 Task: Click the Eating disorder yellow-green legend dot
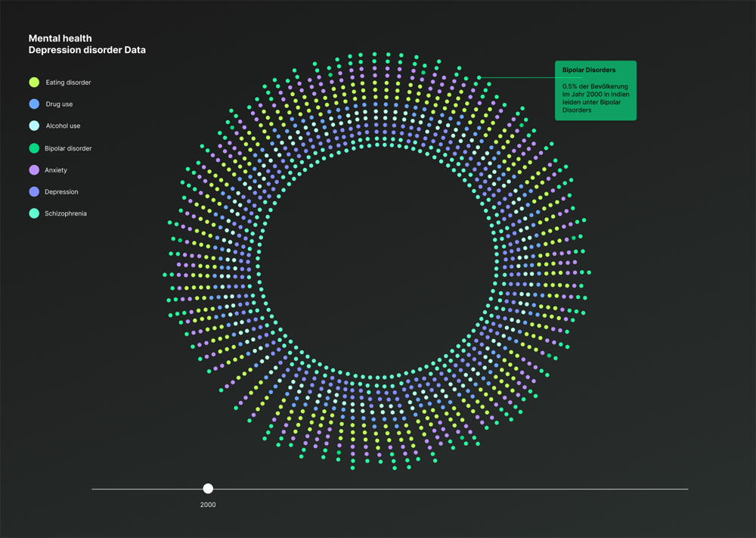pyautogui.click(x=34, y=82)
